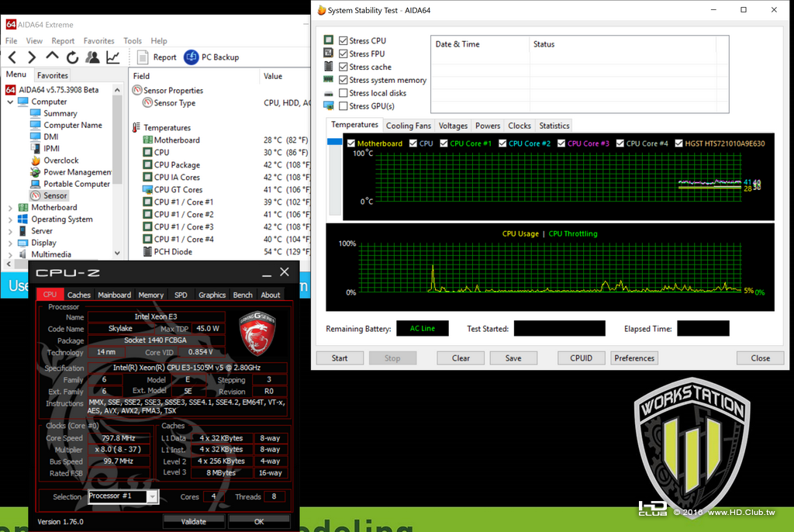Expand the Multimedia tree node

(10, 254)
